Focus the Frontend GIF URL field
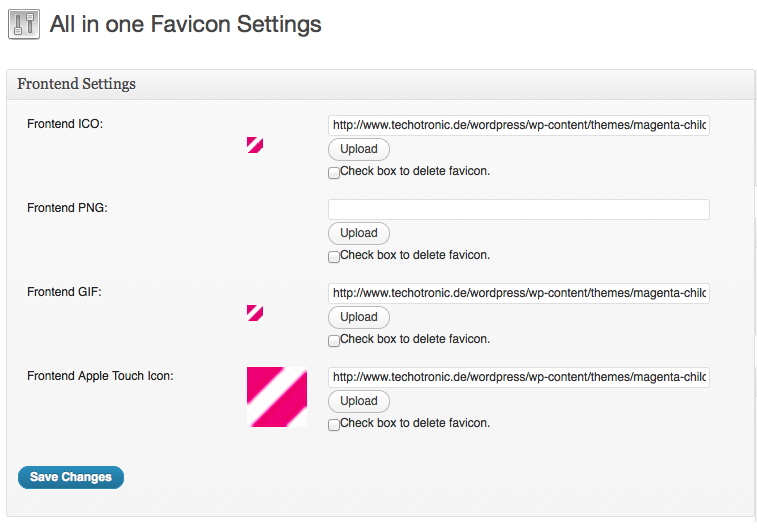 (x=519, y=293)
